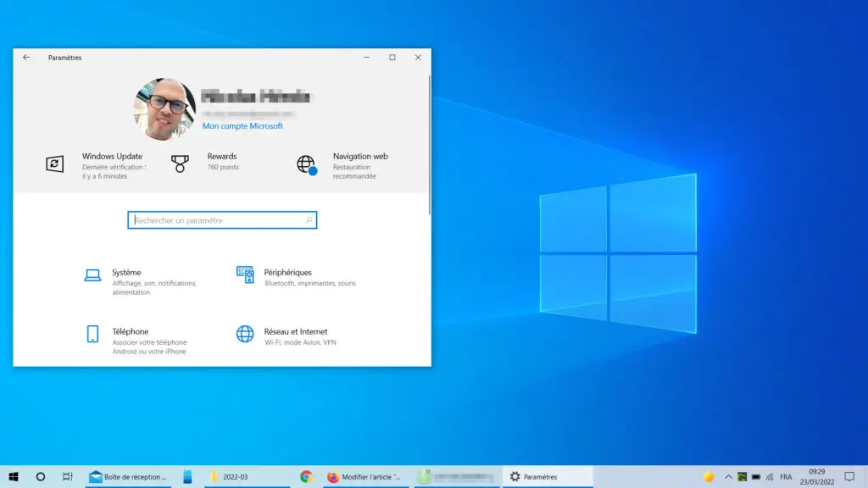This screenshot has width=868, height=488.
Task: Open the weather sun tray icon
Action: (709, 477)
